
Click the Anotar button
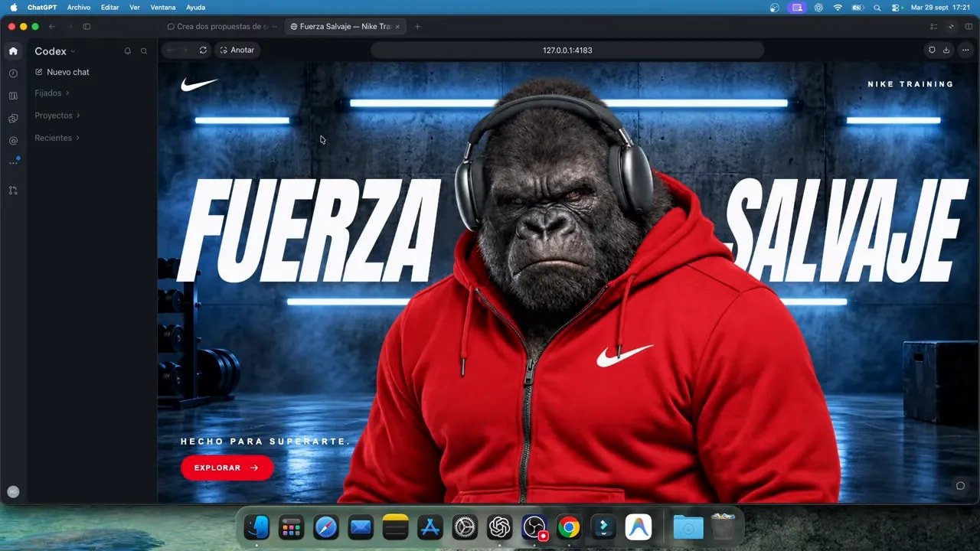click(237, 50)
